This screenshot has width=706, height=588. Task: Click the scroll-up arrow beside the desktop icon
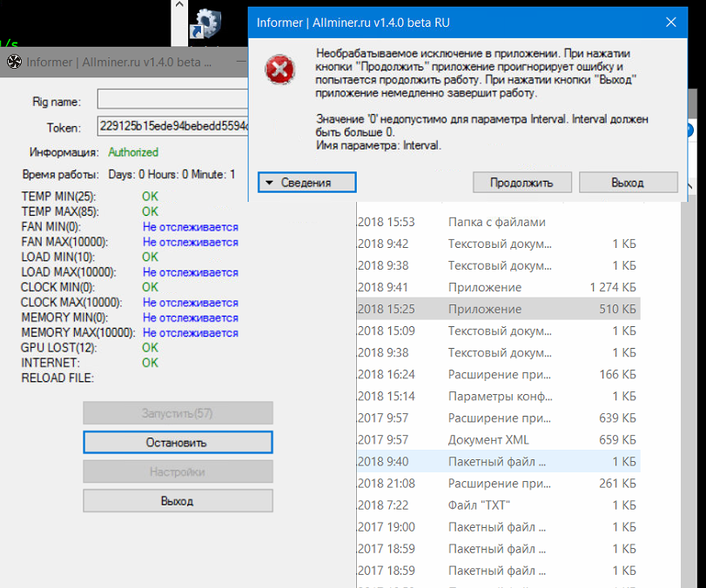[179, 5]
